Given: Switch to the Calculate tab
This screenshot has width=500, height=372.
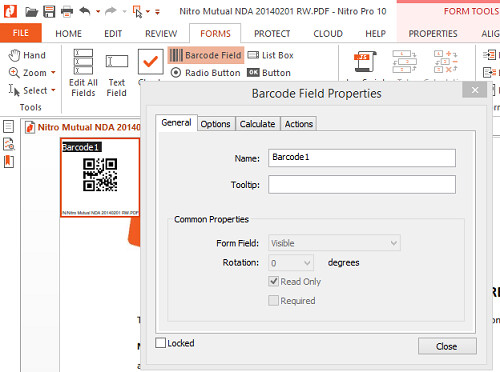Looking at the screenshot, I should [257, 124].
